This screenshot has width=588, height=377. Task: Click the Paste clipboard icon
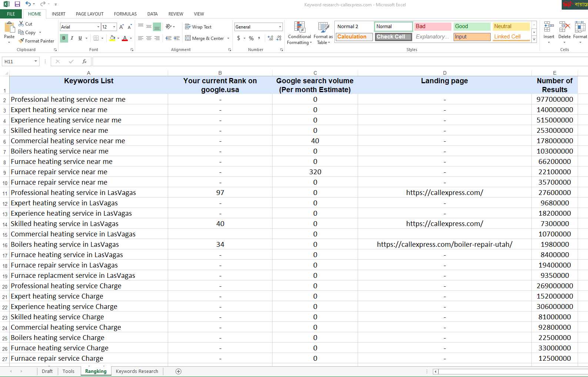[9, 27]
